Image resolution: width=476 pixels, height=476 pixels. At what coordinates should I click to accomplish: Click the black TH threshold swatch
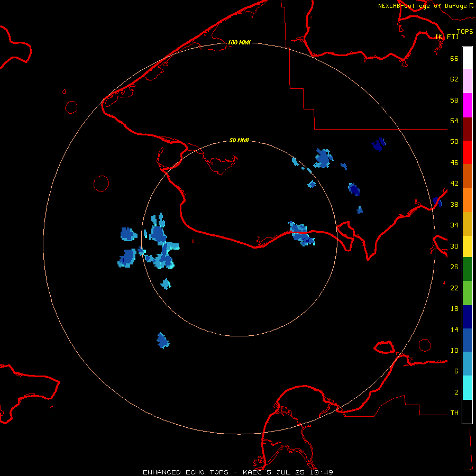467,411
